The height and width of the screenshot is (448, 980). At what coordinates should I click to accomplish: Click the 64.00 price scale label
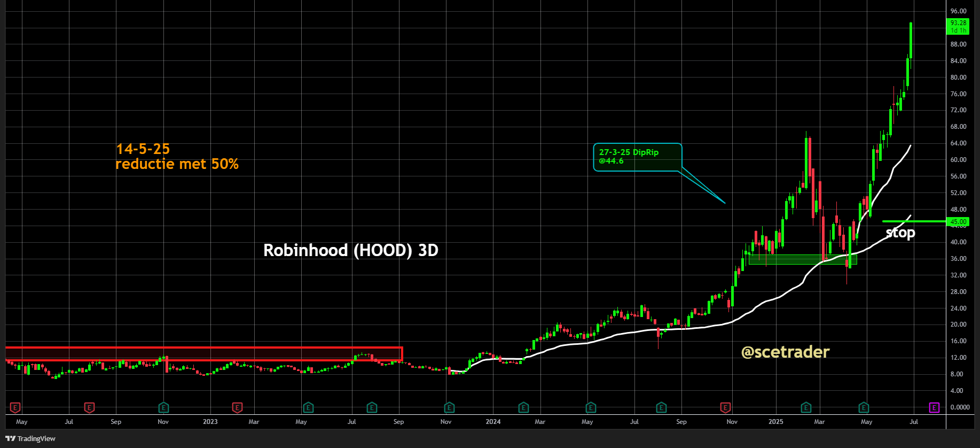click(x=959, y=143)
